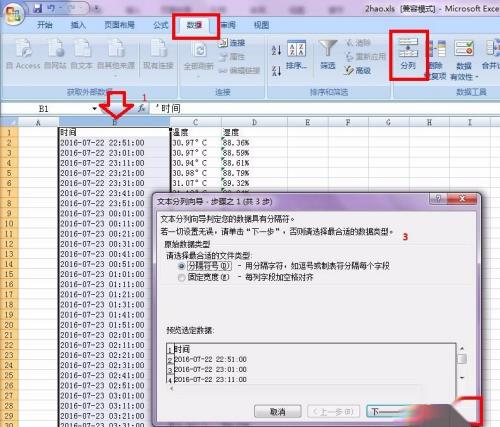Click cell with value 89.32%
The width and height of the screenshot is (500, 427).
(x=254, y=183)
